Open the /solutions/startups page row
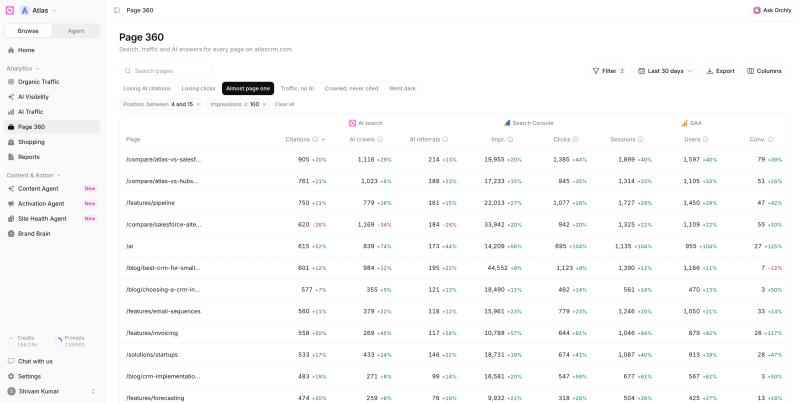This screenshot has height=403, width=800. click(453, 355)
